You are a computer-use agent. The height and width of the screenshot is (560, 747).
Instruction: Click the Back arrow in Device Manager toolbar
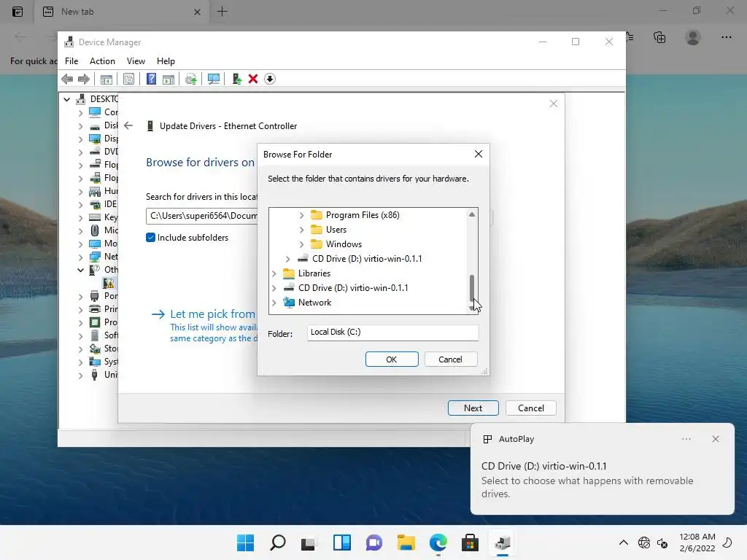[x=67, y=79]
